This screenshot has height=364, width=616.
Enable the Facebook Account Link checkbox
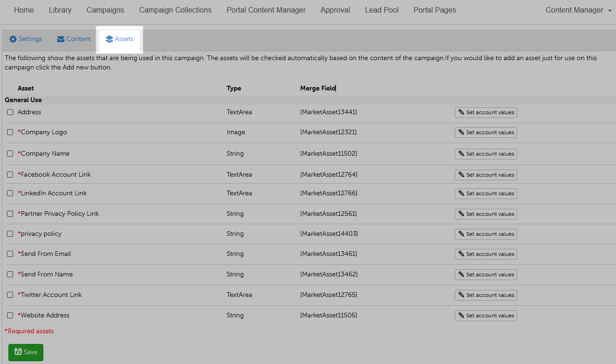pyautogui.click(x=10, y=175)
